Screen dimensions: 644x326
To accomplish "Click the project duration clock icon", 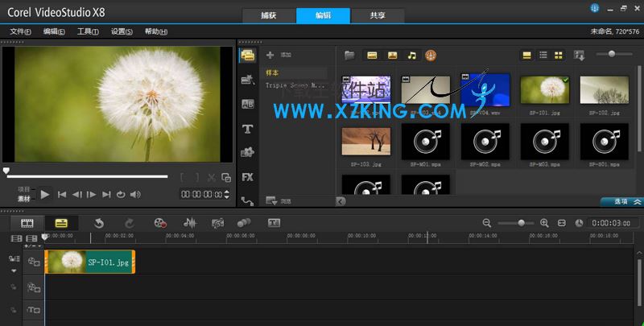I will [x=579, y=223].
